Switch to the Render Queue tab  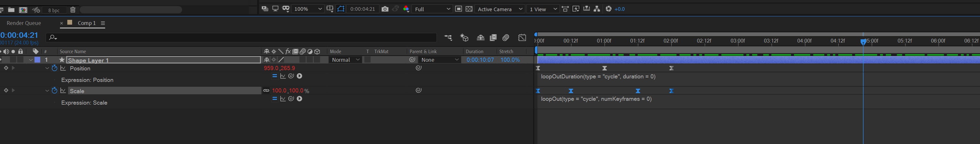(x=24, y=23)
